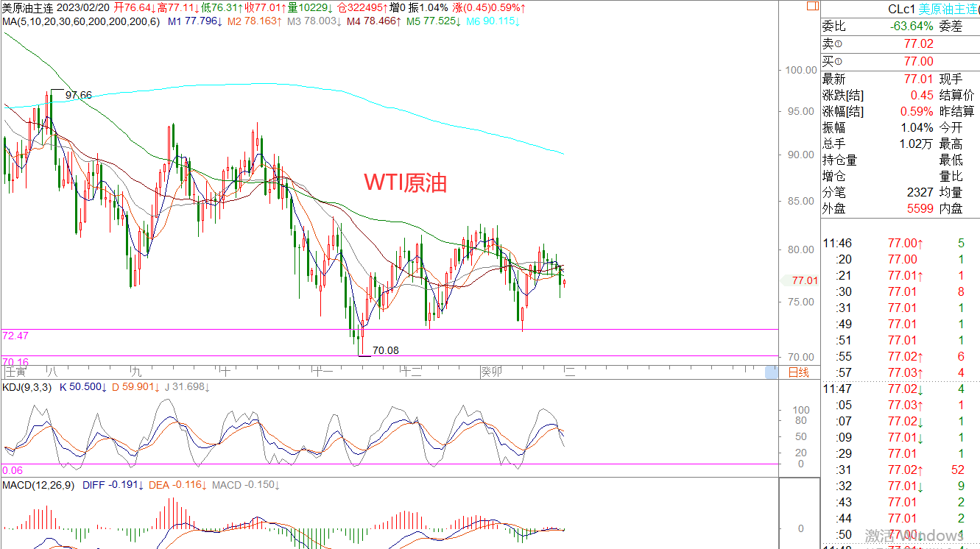Click the orange panel layout icon above the price axis
This screenshot has width=980, height=549.
[x=812, y=7]
